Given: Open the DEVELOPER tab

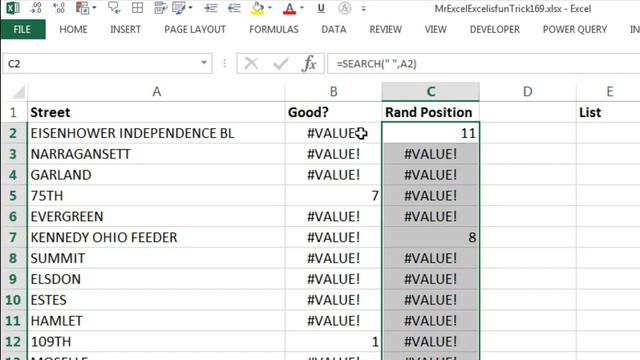Looking at the screenshot, I should click(x=495, y=29).
